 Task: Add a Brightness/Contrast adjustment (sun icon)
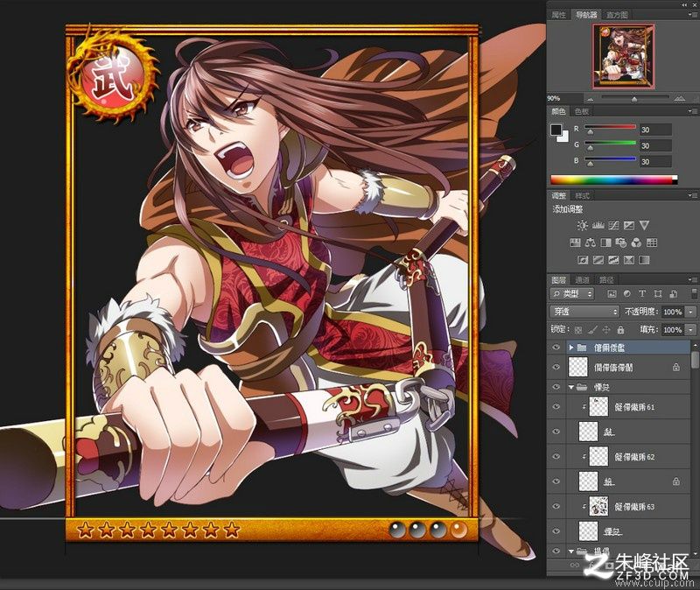(582, 226)
